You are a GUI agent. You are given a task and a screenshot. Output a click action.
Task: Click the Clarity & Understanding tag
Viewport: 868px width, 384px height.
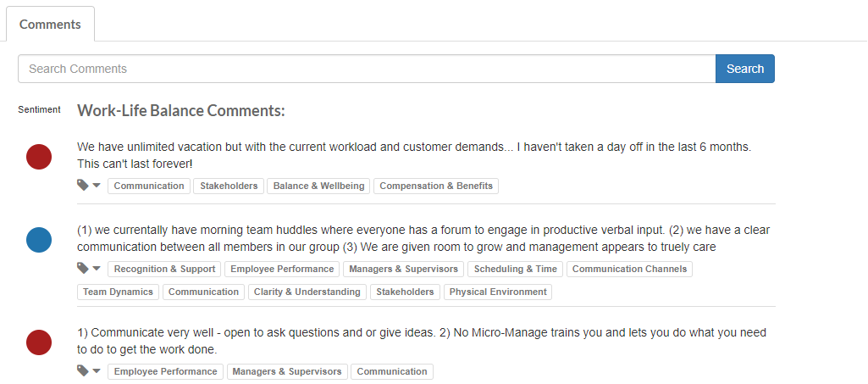click(307, 292)
